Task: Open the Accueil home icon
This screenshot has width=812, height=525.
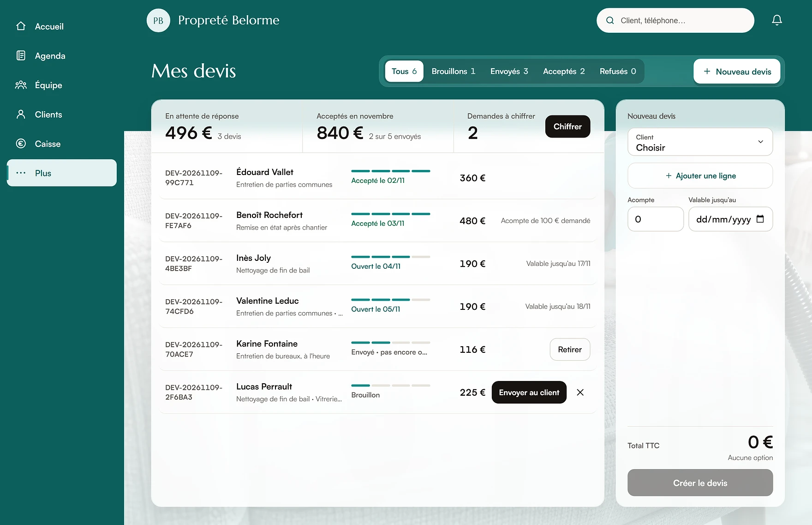Action: coord(21,26)
